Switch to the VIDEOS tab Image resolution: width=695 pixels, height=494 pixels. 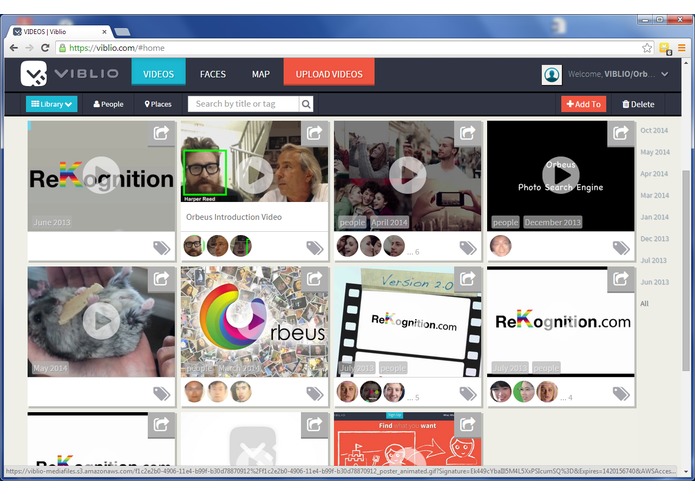pos(158,74)
